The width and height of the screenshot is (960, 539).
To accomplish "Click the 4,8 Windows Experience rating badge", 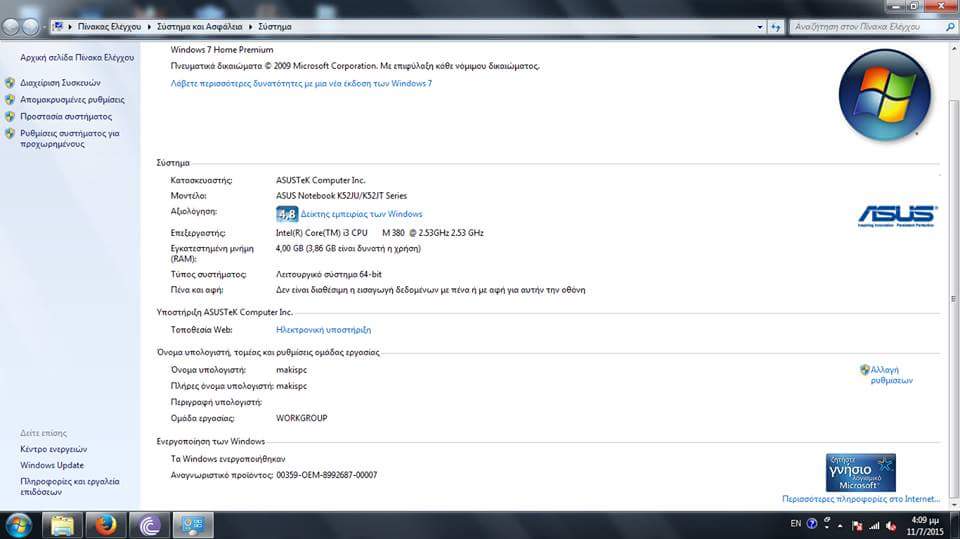I will tap(287, 214).
